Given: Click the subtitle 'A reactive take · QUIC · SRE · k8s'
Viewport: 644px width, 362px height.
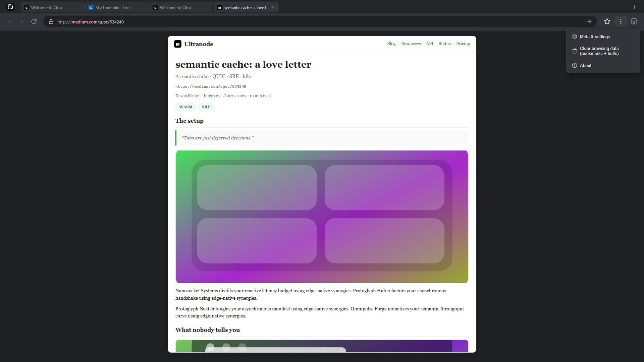Looking at the screenshot, I should [213, 76].
